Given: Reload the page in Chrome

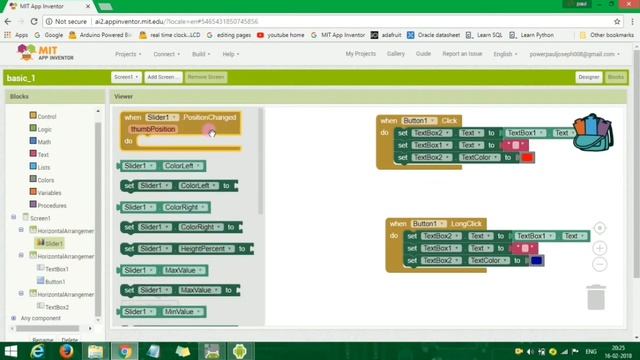Looking at the screenshot, I should (x=34, y=21).
